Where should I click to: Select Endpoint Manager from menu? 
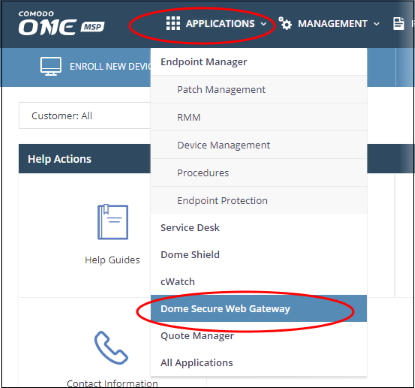pyautogui.click(x=259, y=62)
